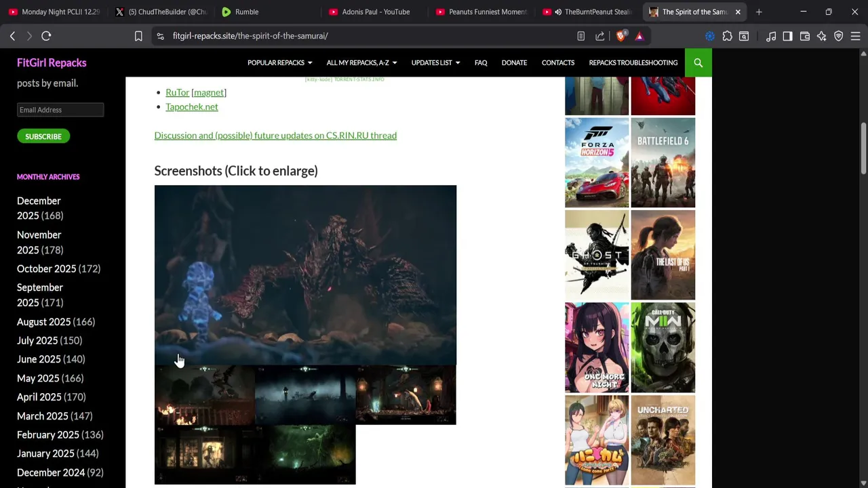This screenshot has width=868, height=488.
Task: Click the blue circular extension icon
Action: 710,36
